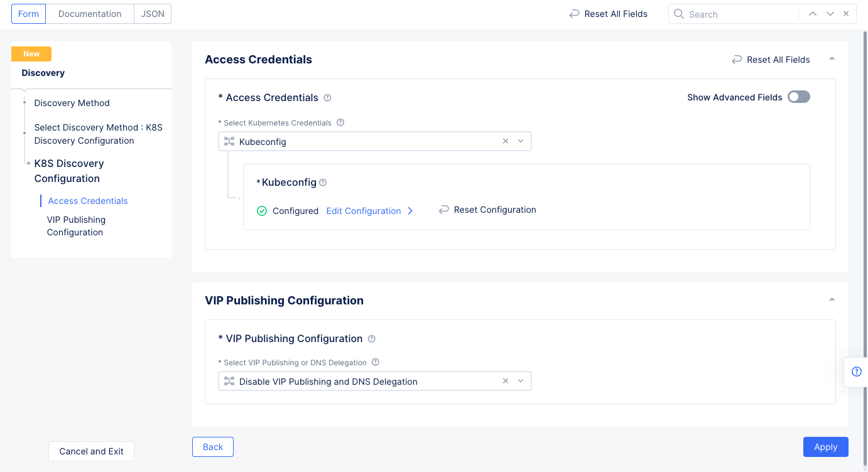The height and width of the screenshot is (472, 868).
Task: Click info icon beside VIP Publishing Configuration
Action: 371,339
